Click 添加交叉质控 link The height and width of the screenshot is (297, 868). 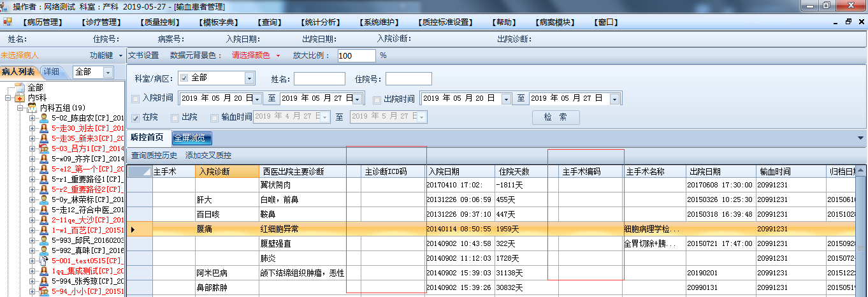coord(208,156)
